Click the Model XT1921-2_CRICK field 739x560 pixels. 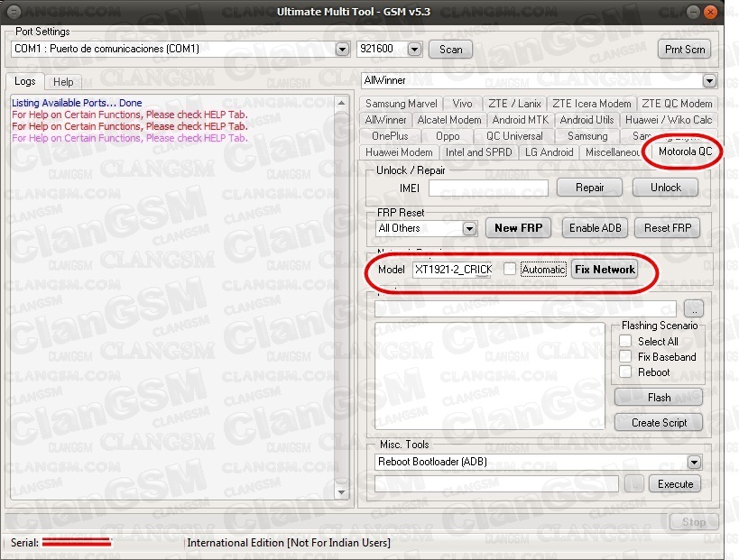coord(452,270)
